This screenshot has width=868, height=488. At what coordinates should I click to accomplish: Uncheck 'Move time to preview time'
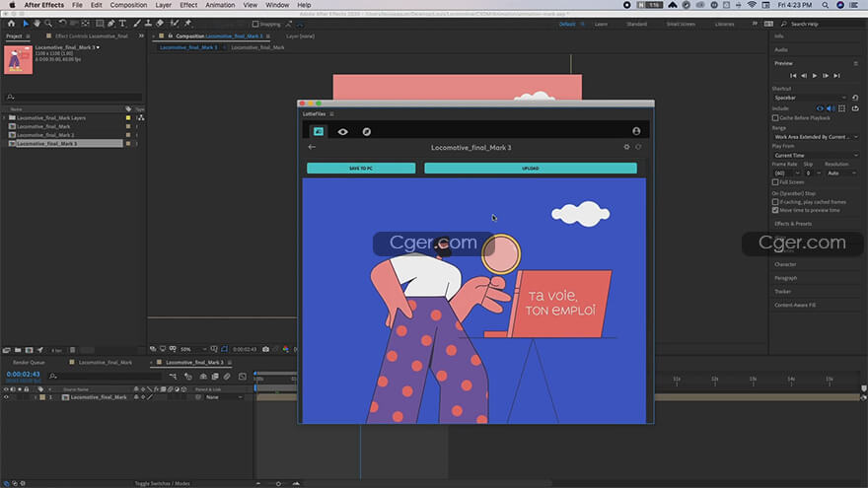(775, 210)
